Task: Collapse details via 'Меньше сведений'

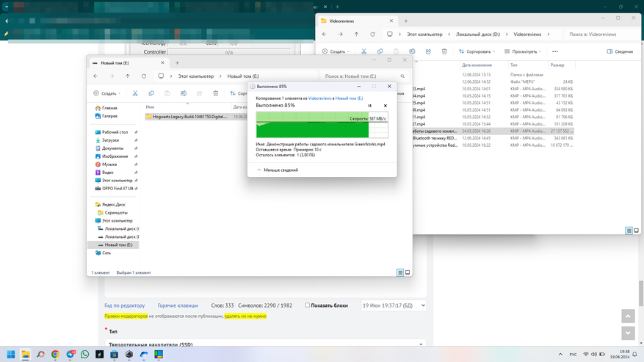Action: click(x=278, y=170)
